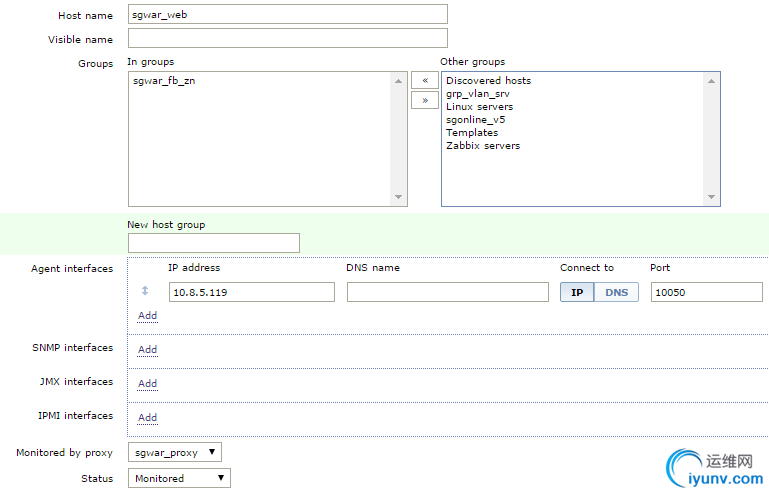Click the DNS name input field
769x495 pixels.
448,292
